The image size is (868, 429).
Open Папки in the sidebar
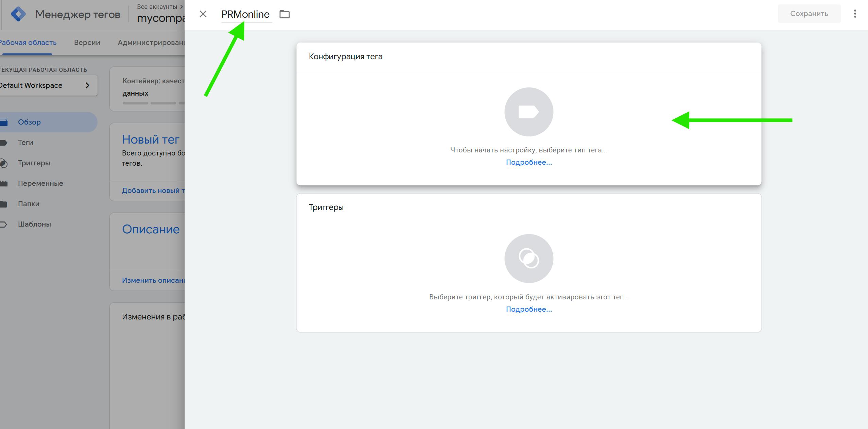(29, 204)
